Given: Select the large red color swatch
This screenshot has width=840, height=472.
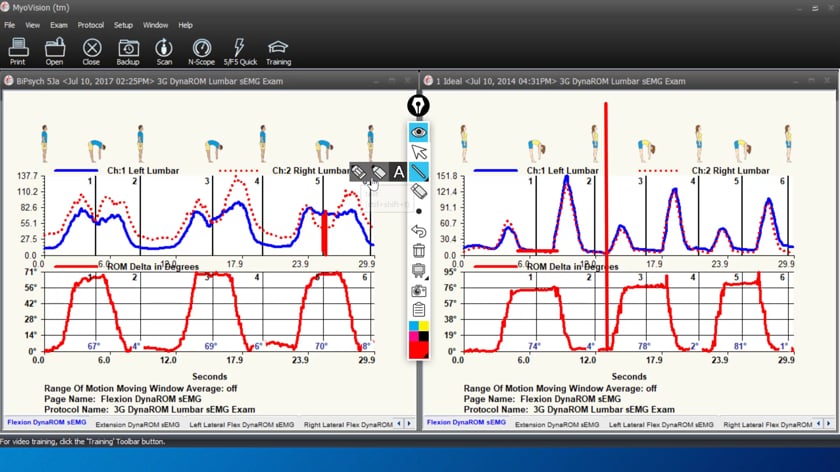Looking at the screenshot, I should tap(418, 350).
